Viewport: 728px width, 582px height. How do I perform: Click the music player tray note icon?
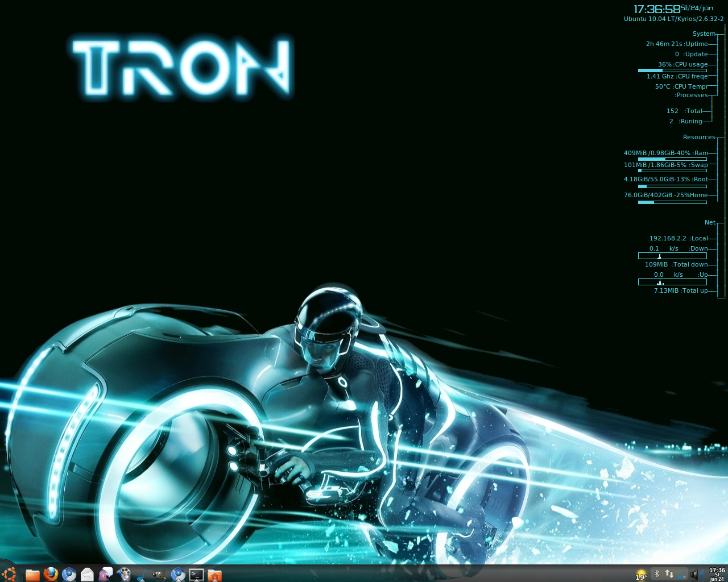[x=681, y=574]
